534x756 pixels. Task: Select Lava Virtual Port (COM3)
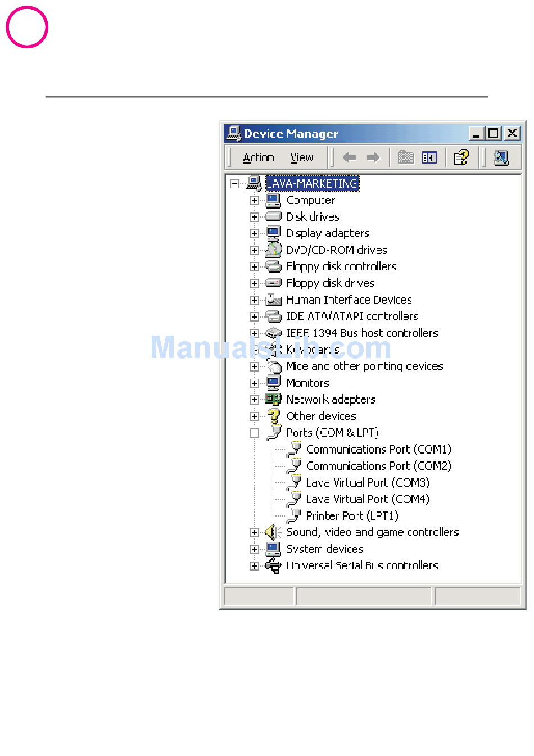click(368, 483)
